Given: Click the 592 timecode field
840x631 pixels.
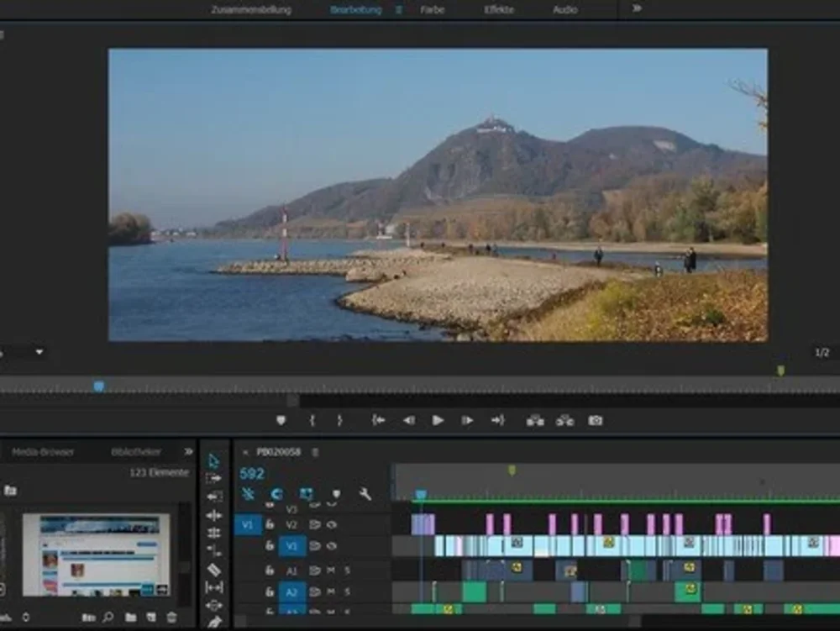Looking at the screenshot, I should pyautogui.click(x=252, y=474).
